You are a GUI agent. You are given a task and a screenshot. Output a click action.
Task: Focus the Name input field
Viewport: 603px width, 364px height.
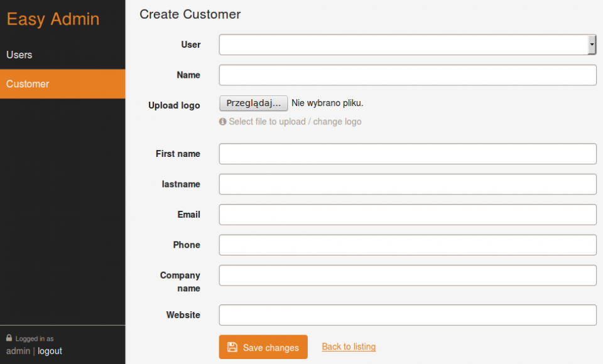tap(407, 75)
